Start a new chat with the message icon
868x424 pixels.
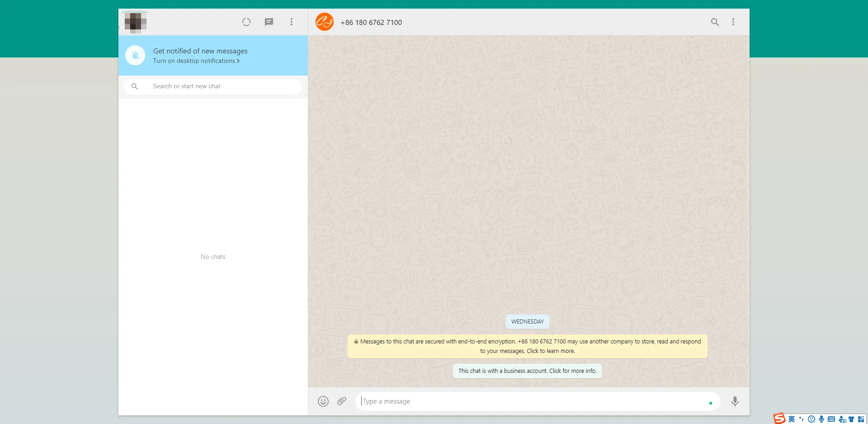269,22
